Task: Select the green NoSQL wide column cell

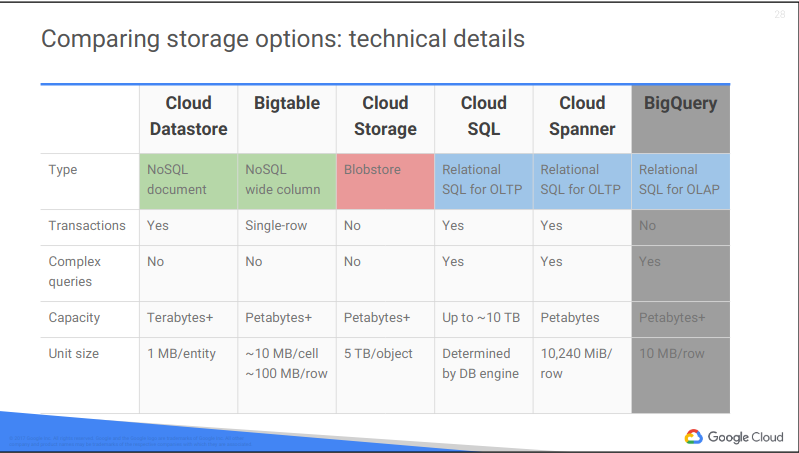Action: tap(287, 180)
